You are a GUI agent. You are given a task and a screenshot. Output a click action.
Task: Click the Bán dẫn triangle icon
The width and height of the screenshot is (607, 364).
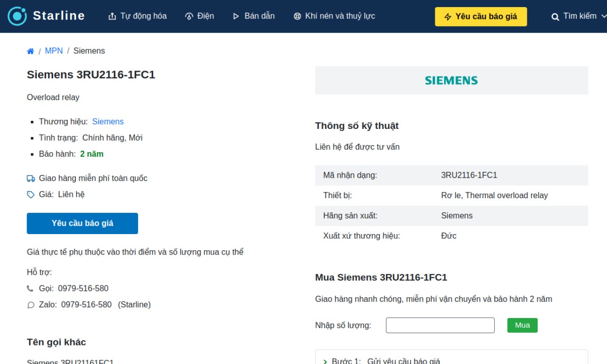(x=236, y=17)
